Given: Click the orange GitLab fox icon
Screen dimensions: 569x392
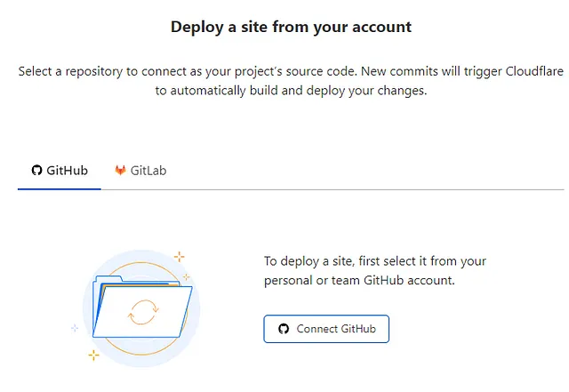Looking at the screenshot, I should [120, 170].
